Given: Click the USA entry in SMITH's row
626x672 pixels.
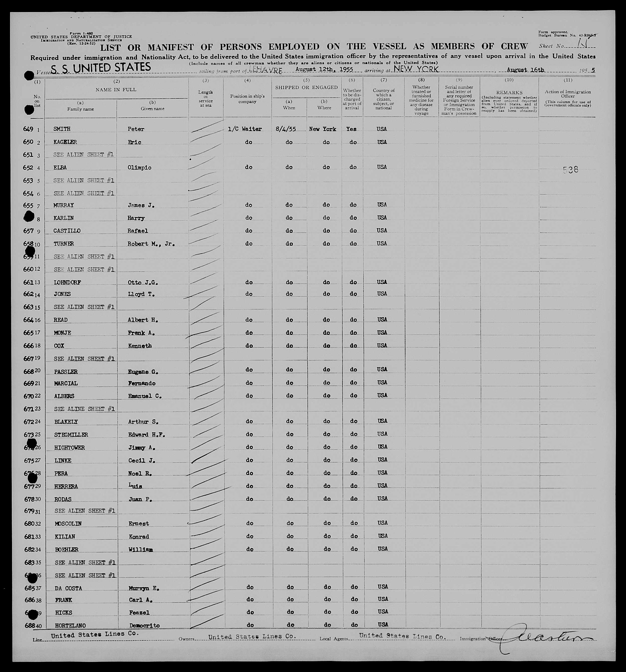Looking at the screenshot, I should (382, 129).
